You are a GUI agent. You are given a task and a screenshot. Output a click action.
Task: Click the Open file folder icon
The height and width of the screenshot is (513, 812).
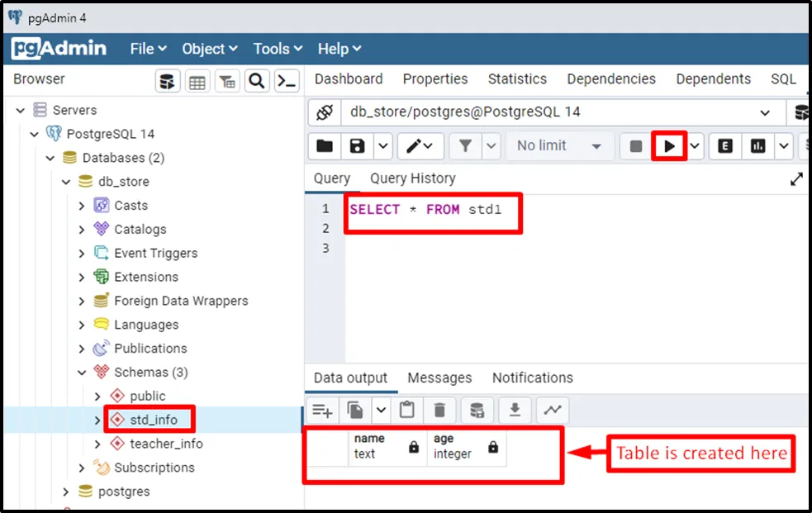(325, 146)
